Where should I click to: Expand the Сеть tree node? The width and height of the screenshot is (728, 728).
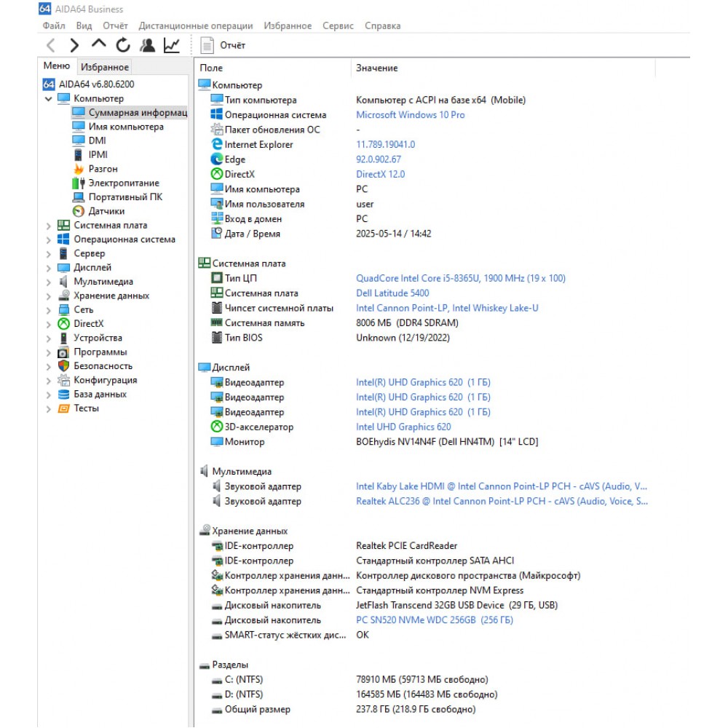tap(48, 310)
